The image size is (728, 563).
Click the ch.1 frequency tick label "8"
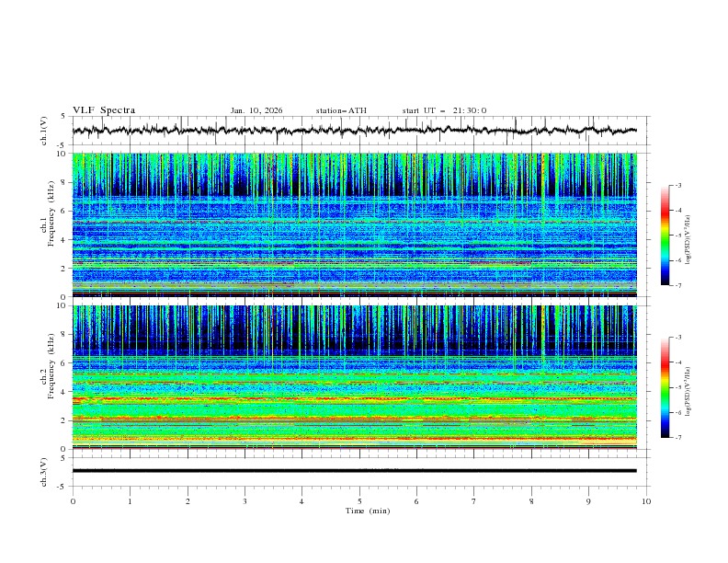point(63,182)
